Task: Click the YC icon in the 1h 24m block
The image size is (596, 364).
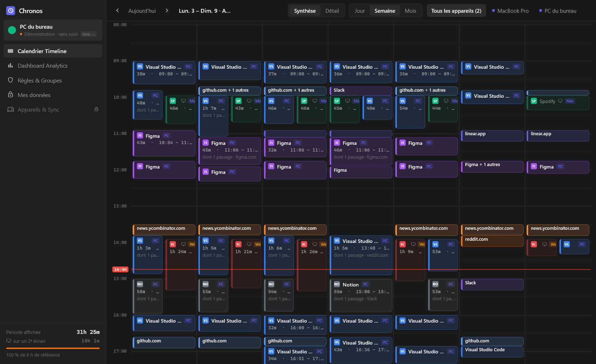Action: point(173,244)
